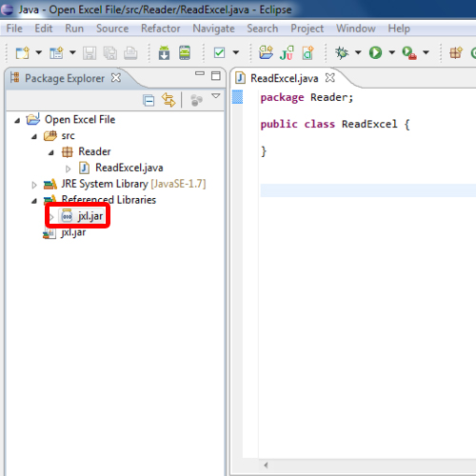Open the Package Explorer view menu triangle

coord(216,95)
